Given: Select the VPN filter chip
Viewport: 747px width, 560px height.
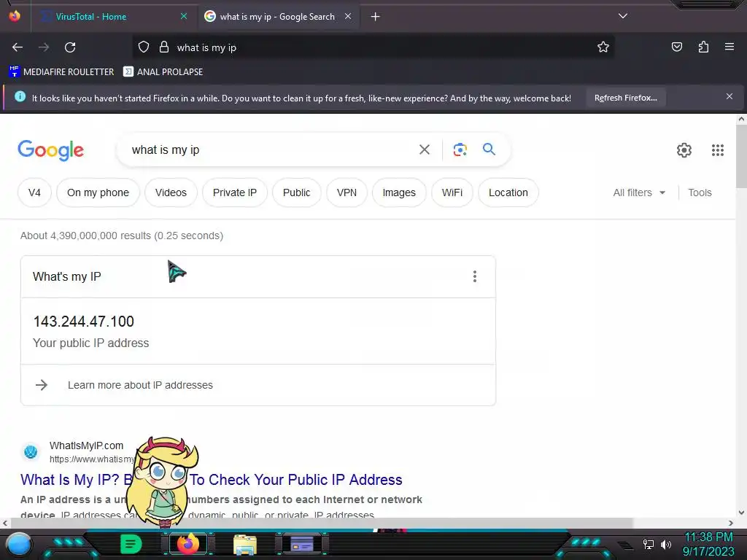Looking at the screenshot, I should coord(347,192).
